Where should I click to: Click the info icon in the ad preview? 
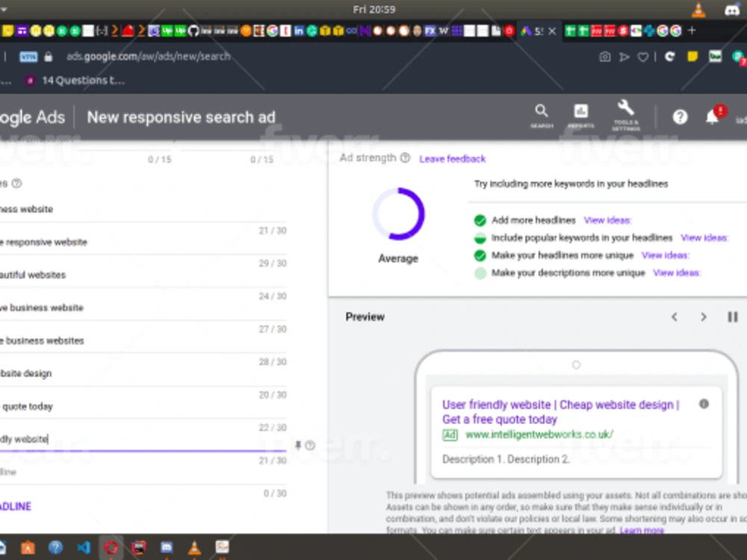coord(704,404)
